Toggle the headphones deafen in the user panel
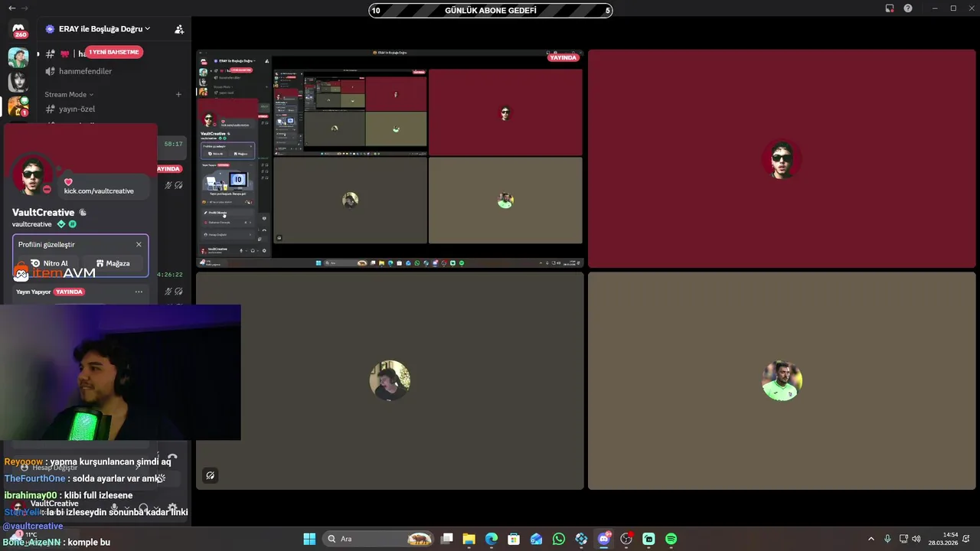The image size is (980, 551). 143,507
